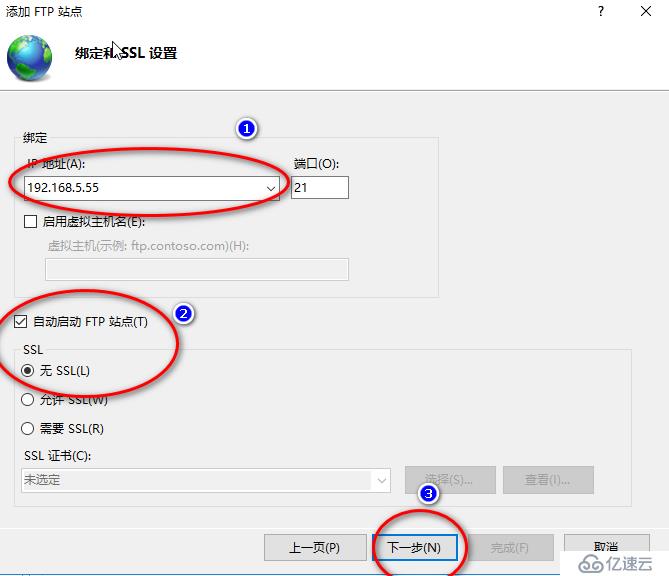Screen dimensions: 669x576
Task: Click the 添加 FTP 站点 window title
Action: [44, 12]
